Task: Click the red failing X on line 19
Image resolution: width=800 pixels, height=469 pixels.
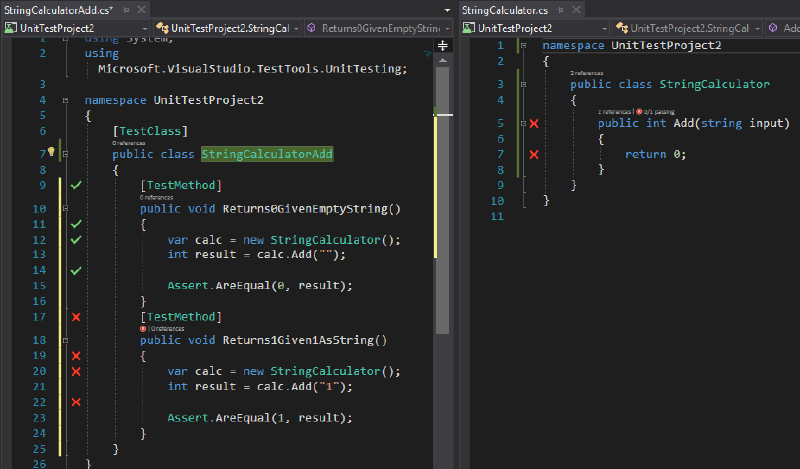Action: (76, 356)
